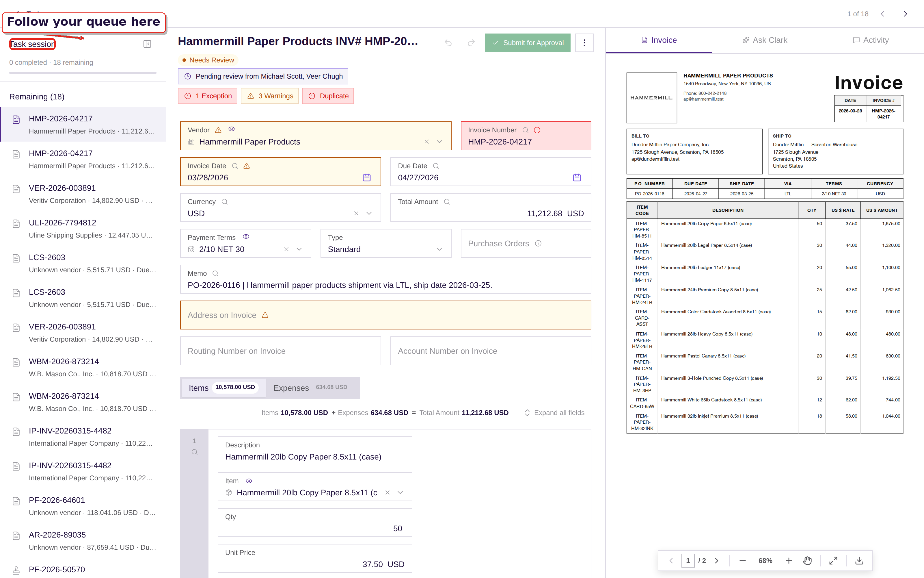Clear the selected Vendor value
Viewport: 924px width, 578px height.
click(x=427, y=142)
